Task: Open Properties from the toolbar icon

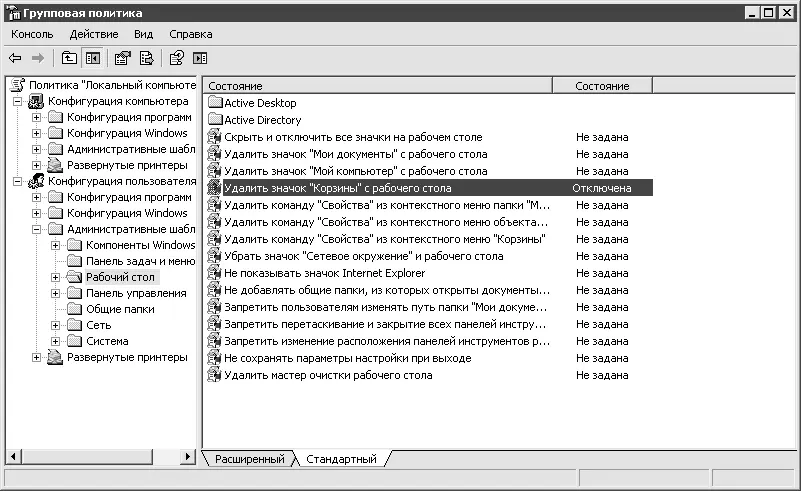Action: point(123,58)
